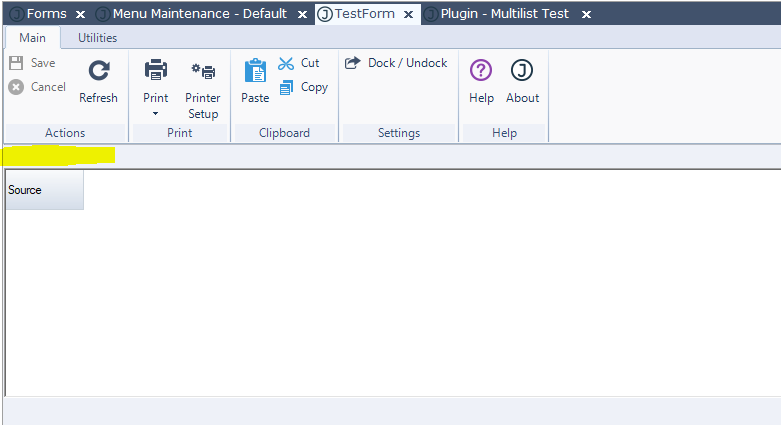Open Help with the question mark icon
Viewport: 781px width, 425px height.
481,70
